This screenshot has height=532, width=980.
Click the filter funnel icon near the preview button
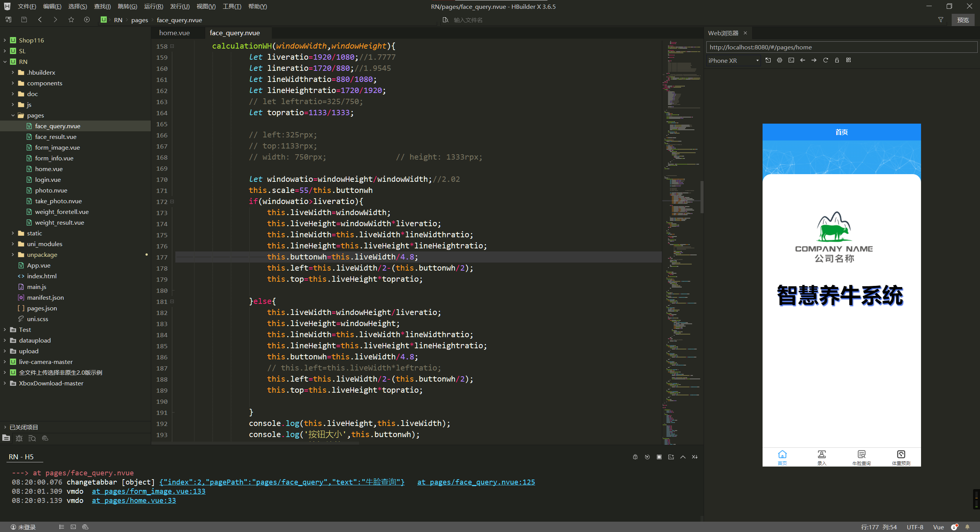(x=941, y=20)
